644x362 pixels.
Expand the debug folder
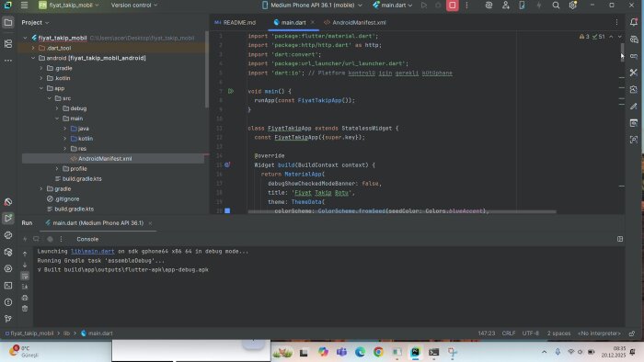pyautogui.click(x=57, y=108)
